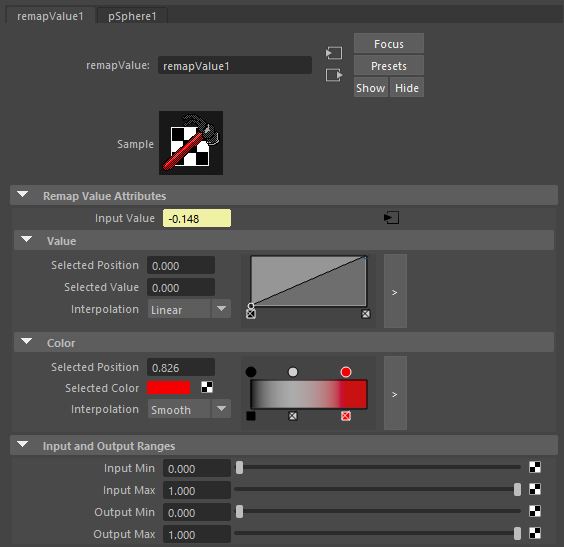Click the Output Max map checker icon
The image size is (564, 547).
(535, 533)
